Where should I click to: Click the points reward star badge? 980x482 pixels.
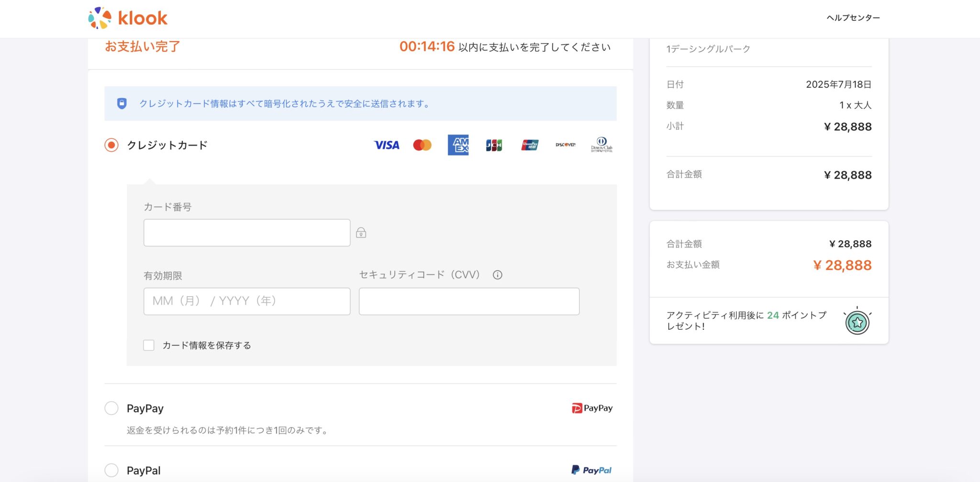pyautogui.click(x=857, y=323)
